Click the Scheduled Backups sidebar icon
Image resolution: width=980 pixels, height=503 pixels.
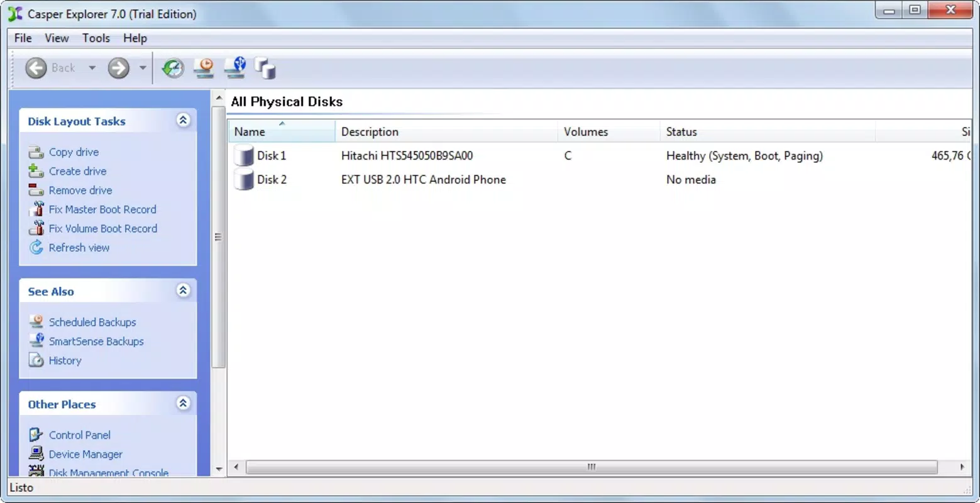click(36, 321)
